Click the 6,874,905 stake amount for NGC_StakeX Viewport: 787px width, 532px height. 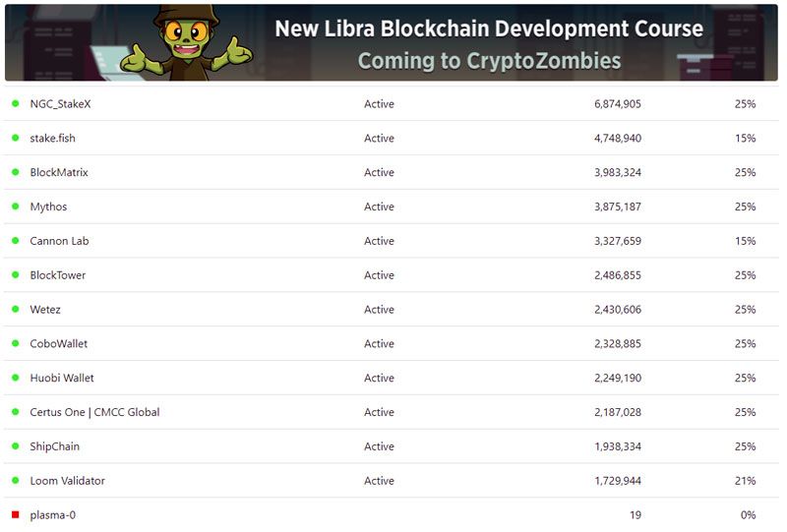pos(618,103)
